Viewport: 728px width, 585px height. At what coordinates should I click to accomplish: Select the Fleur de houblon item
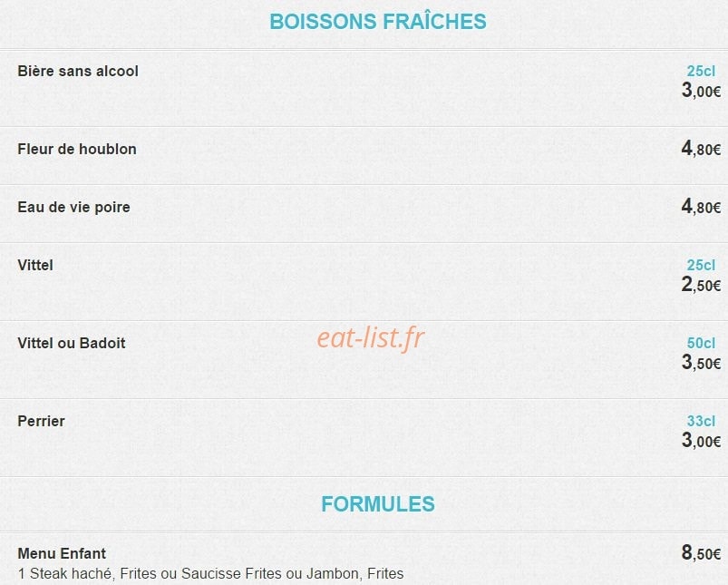click(x=77, y=149)
